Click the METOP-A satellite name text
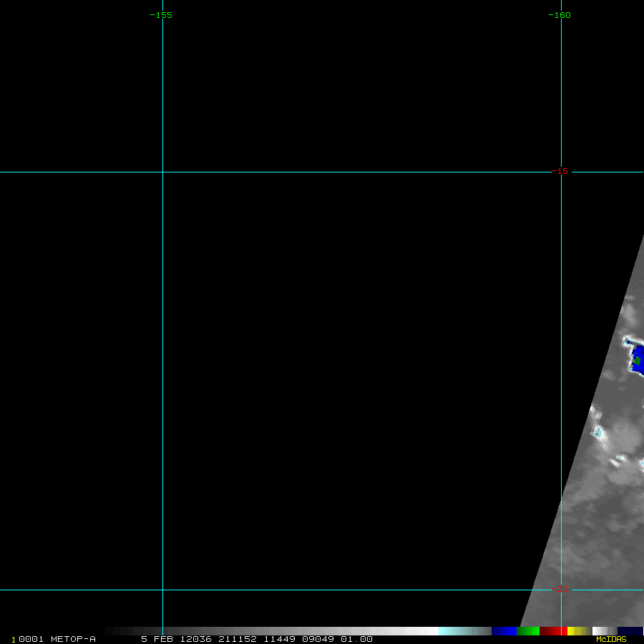Viewport: 644px width, 644px height. (73, 639)
